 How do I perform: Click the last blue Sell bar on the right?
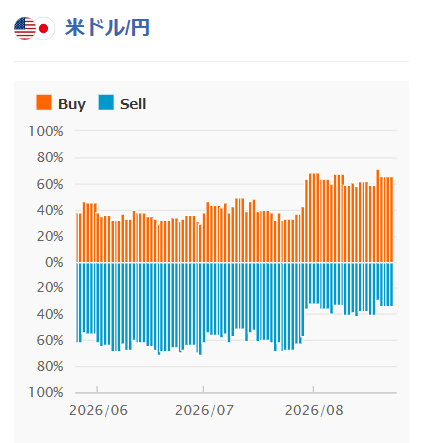392,284
